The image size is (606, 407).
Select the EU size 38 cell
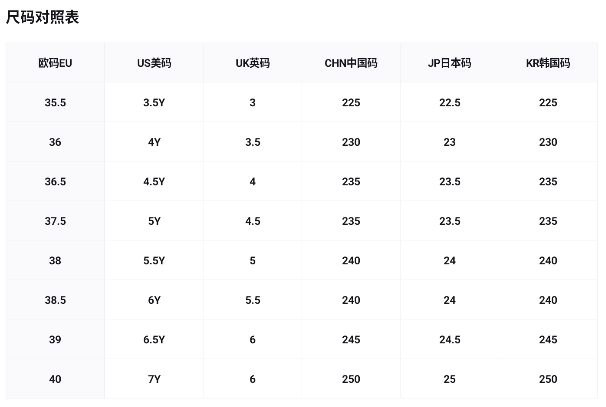[x=55, y=260]
